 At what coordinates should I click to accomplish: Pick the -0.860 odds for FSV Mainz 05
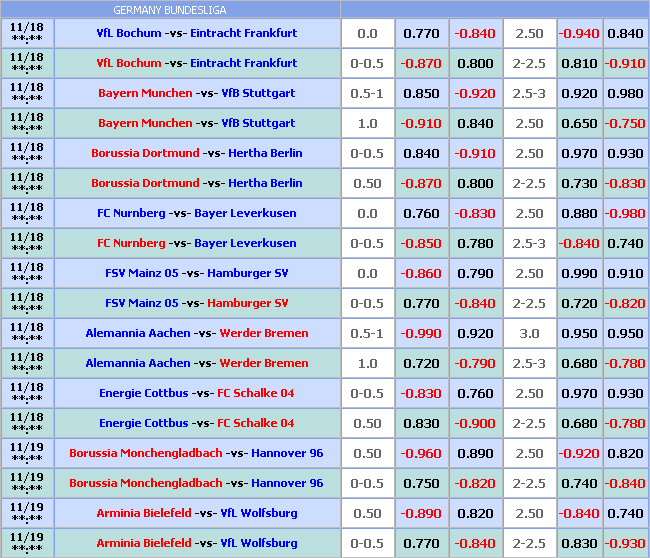point(421,273)
